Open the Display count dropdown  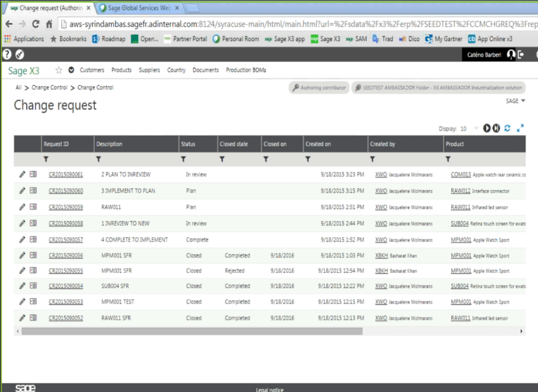click(x=475, y=128)
